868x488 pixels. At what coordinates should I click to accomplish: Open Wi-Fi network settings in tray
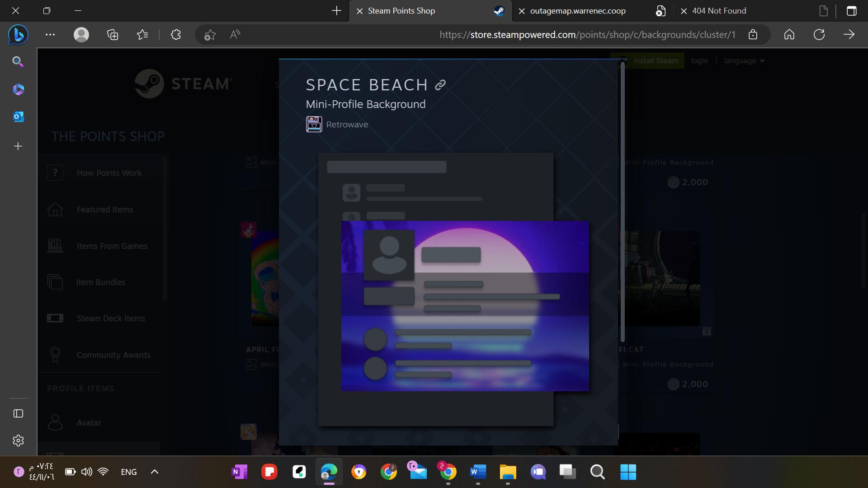[103, 472]
